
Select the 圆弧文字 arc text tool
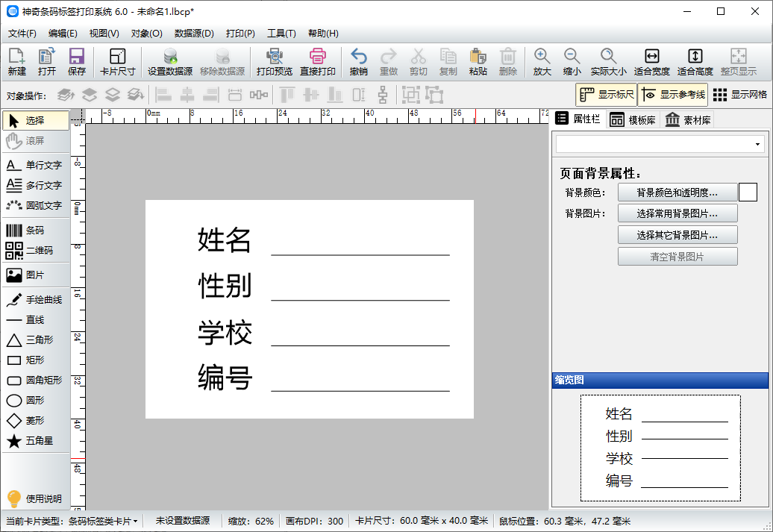click(x=35, y=205)
